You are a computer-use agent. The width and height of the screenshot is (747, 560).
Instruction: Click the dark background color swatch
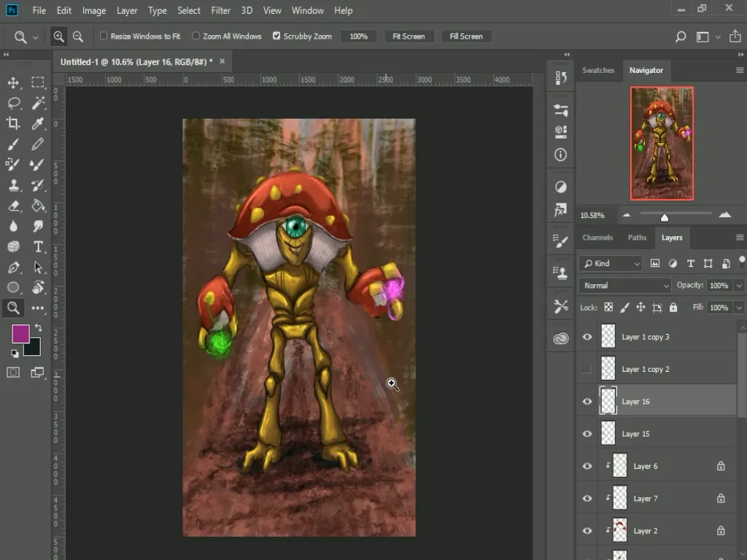(34, 349)
